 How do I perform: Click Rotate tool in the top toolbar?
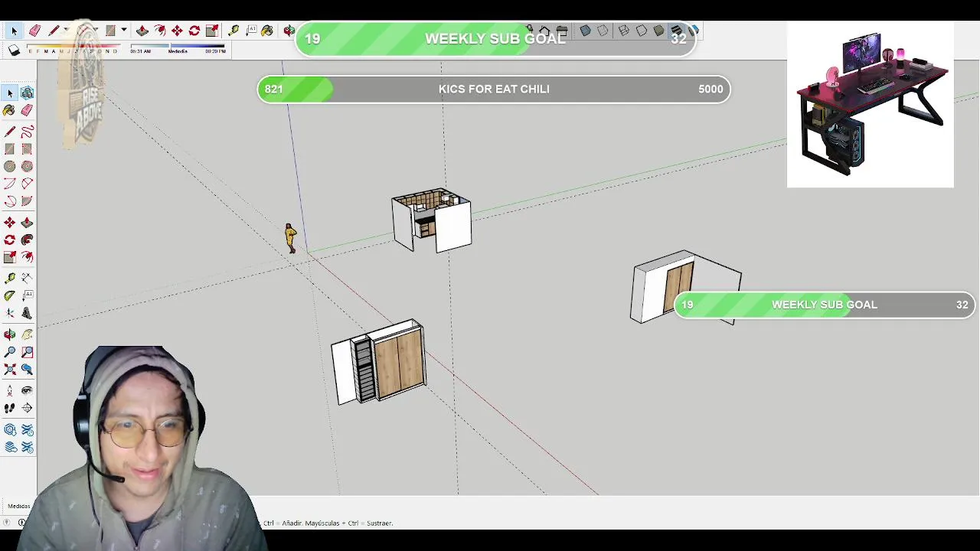coord(194,31)
